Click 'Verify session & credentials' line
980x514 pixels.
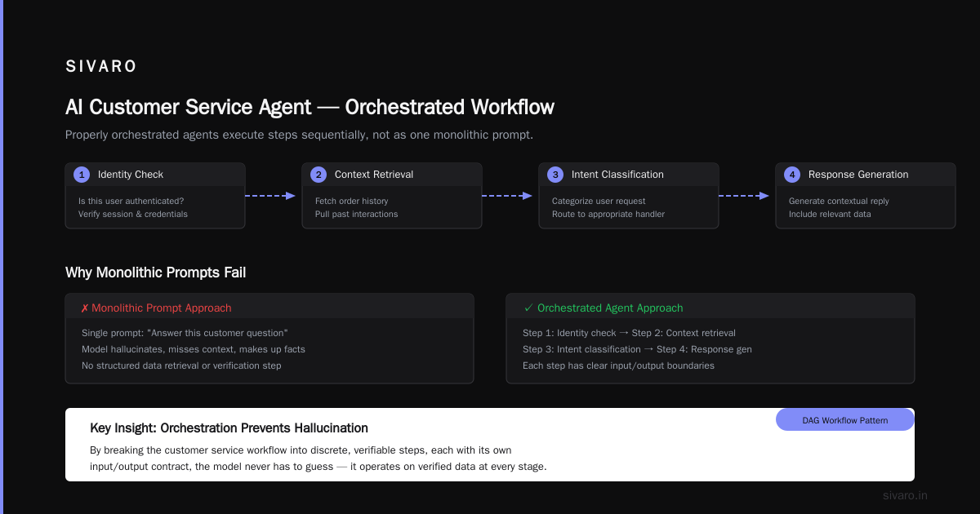(x=133, y=214)
